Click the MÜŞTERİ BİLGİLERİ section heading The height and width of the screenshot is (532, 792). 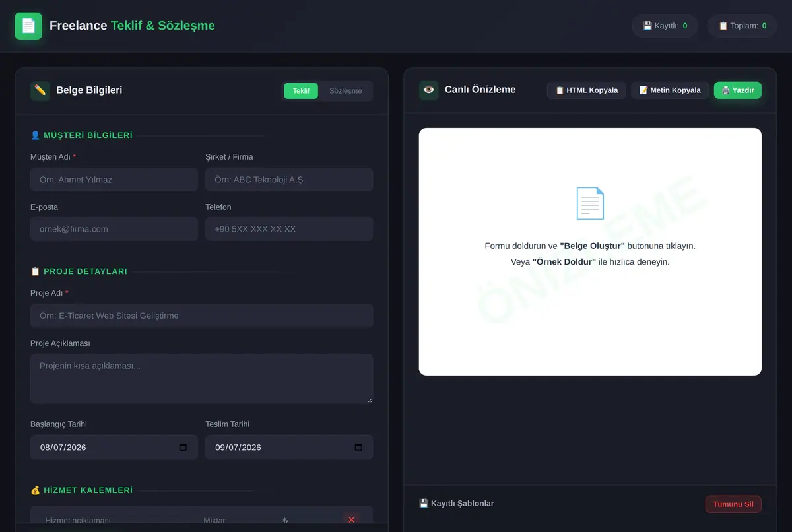coord(82,135)
